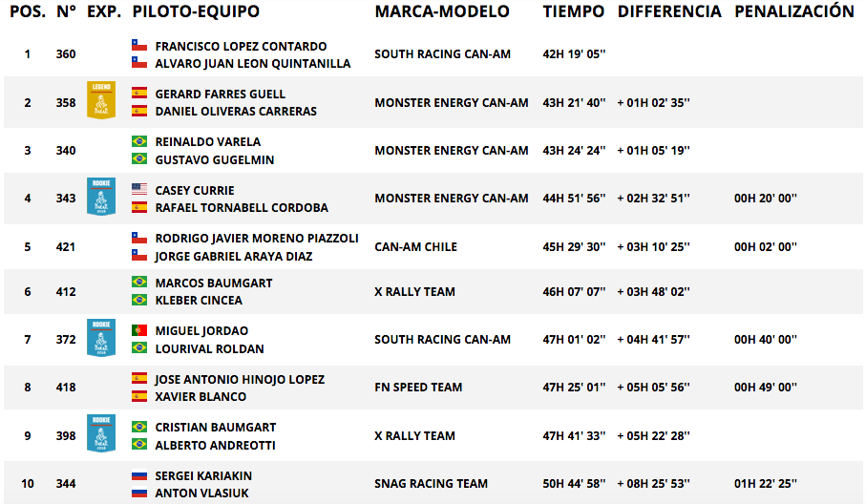Select Marcos Baumgart in row six
The image size is (866, 504).
[214, 283]
